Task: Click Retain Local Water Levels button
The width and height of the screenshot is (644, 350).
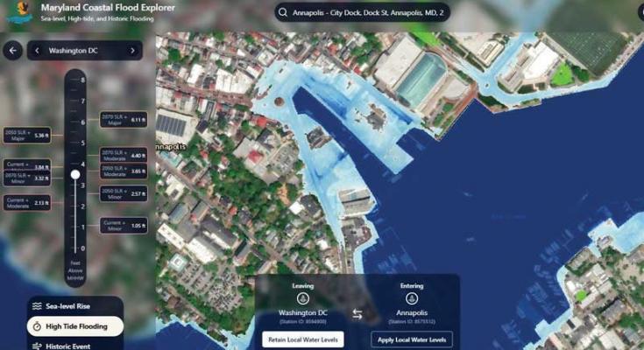Action: coord(302,339)
